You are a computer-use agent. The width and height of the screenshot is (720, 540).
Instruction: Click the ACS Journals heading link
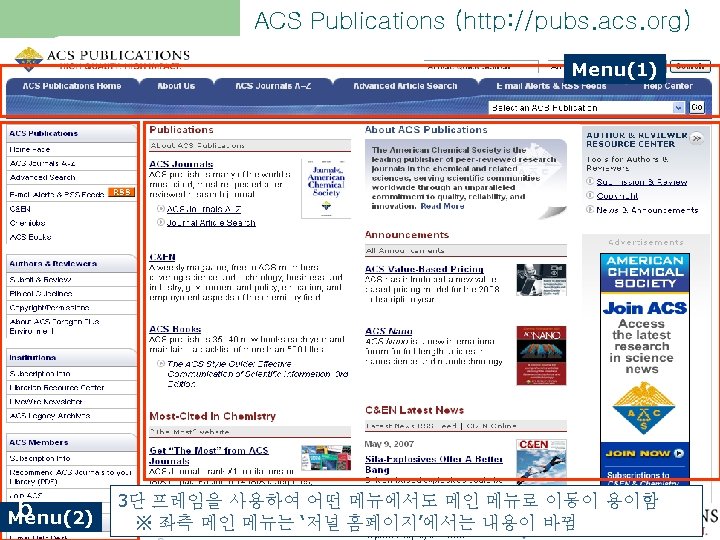(181, 164)
